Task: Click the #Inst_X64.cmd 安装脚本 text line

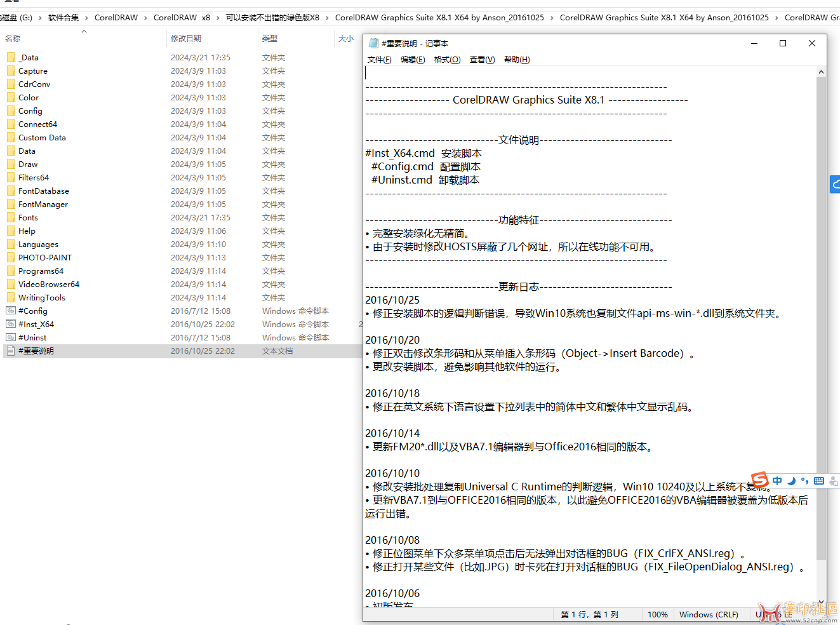Action: pyautogui.click(x=423, y=153)
